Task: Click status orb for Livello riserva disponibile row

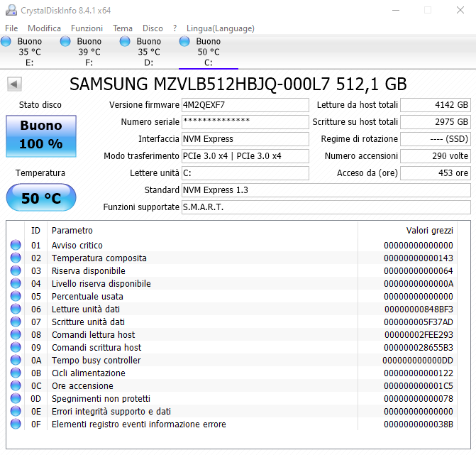Action: 16,283
